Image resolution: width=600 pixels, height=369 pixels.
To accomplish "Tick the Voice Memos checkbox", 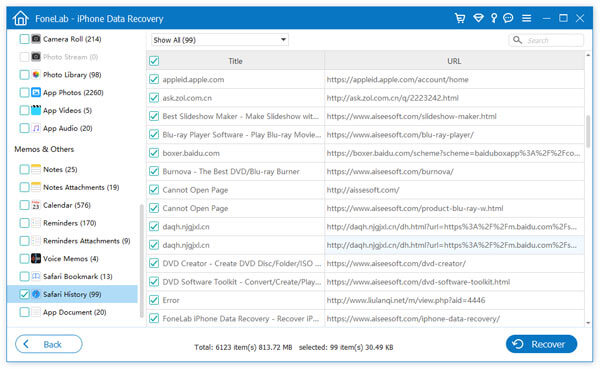I will [x=24, y=258].
